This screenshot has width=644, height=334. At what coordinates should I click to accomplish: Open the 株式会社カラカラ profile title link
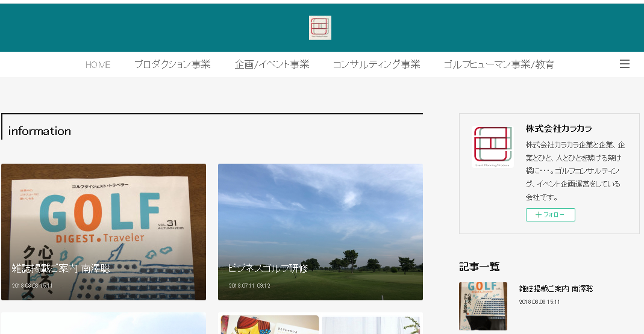(x=559, y=129)
